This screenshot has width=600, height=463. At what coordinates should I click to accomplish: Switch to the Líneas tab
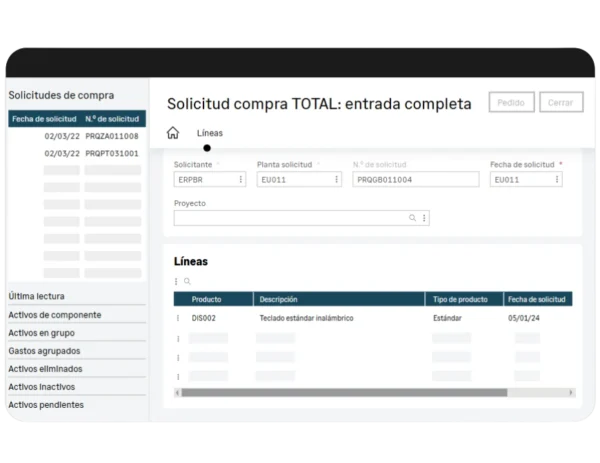(210, 133)
